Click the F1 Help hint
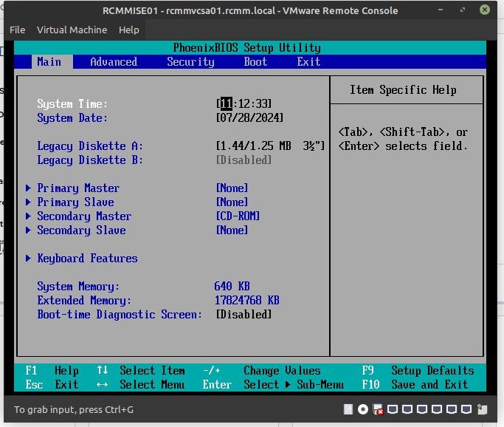The image size is (504, 427). pyautogui.click(x=52, y=371)
